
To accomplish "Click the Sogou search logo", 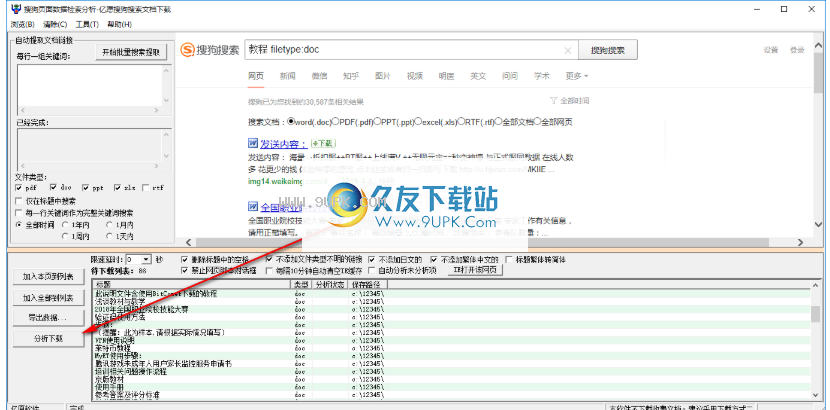I will tap(210, 50).
